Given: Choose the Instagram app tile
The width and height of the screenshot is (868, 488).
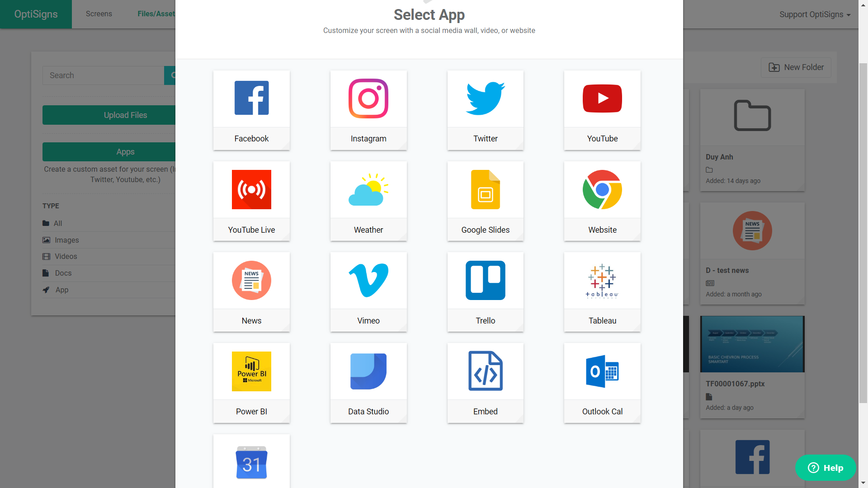Looking at the screenshot, I should pos(368,110).
